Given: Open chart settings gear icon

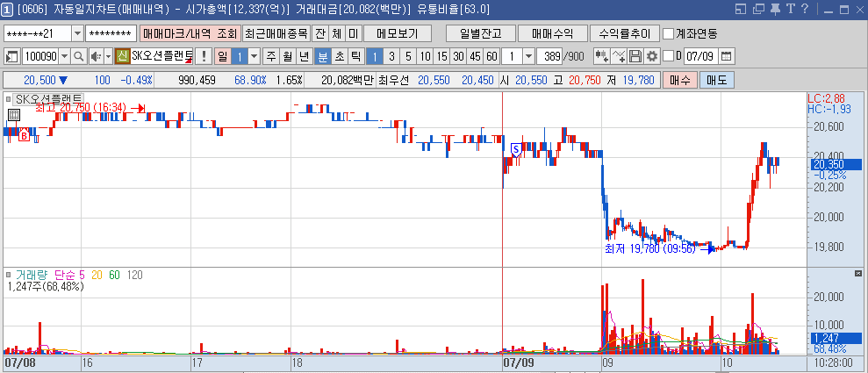Looking at the screenshot, I should 651,56.
